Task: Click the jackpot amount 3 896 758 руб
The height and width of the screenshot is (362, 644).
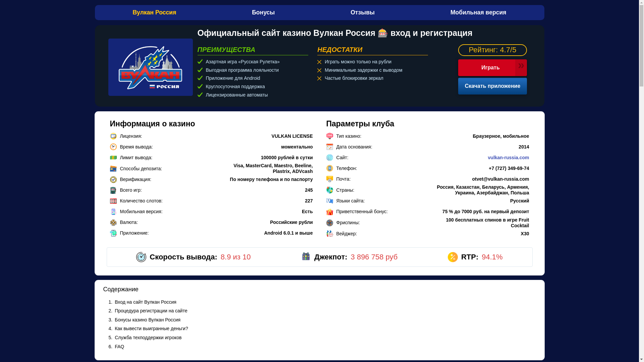Action: 374,257
